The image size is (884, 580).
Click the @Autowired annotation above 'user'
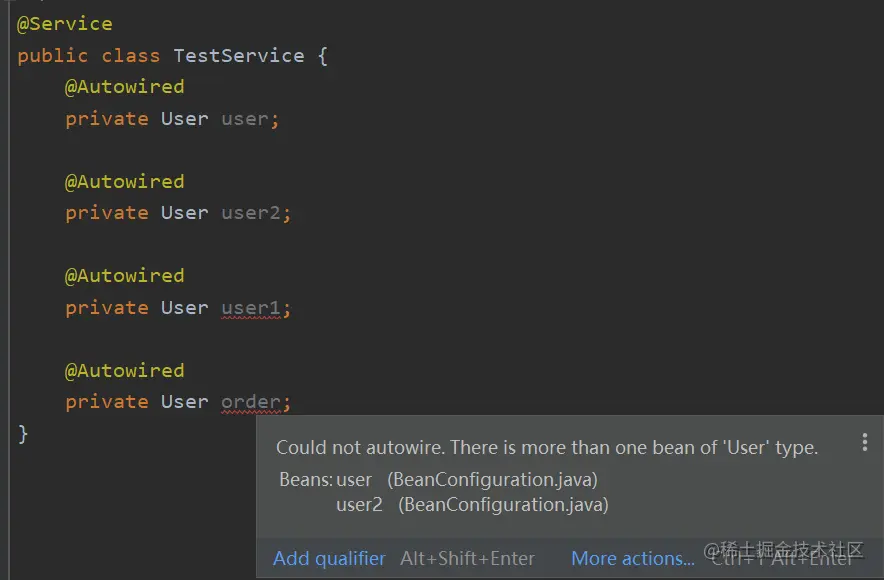click(125, 87)
